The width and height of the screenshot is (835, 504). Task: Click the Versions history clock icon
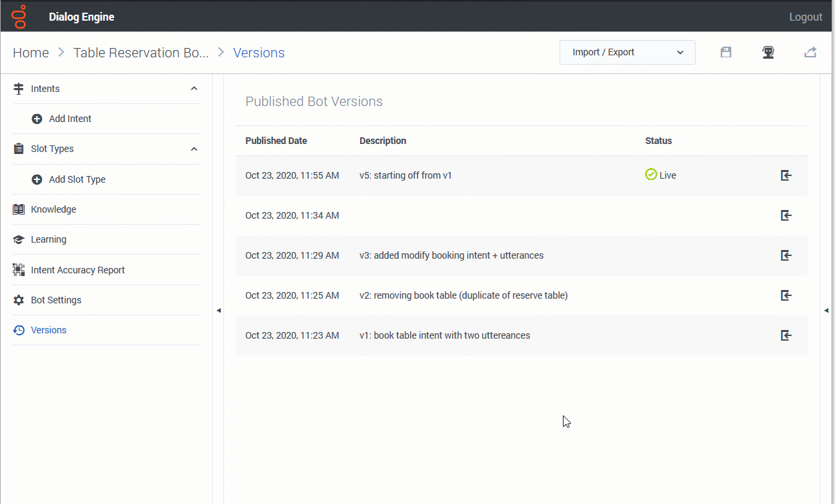[19, 330]
